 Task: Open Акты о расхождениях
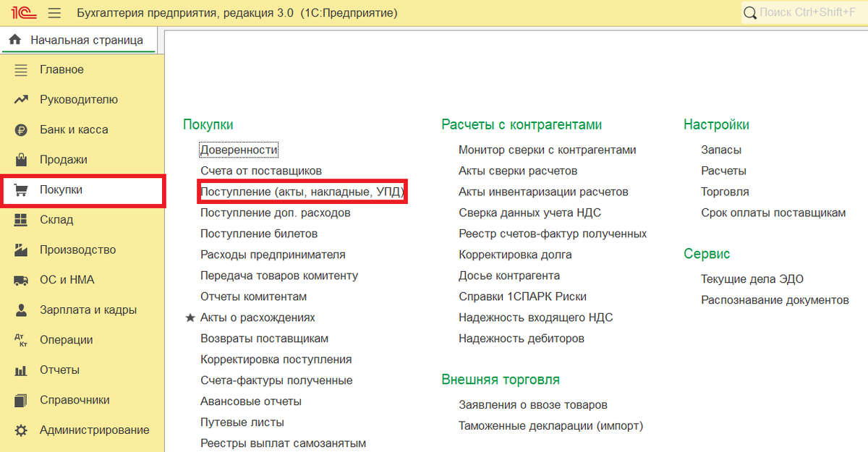(x=258, y=318)
